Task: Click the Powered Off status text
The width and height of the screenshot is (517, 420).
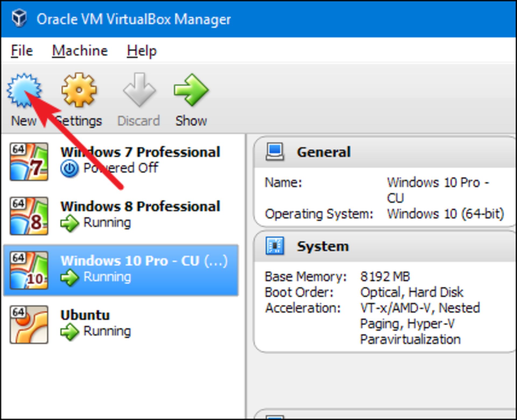Action: click(121, 168)
